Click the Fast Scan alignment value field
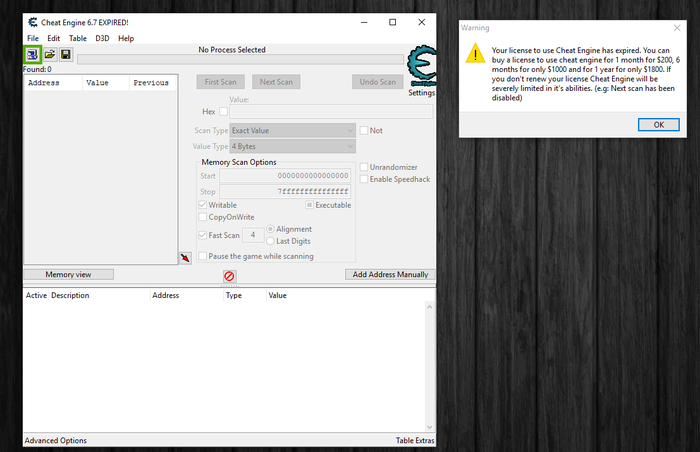 click(x=253, y=235)
